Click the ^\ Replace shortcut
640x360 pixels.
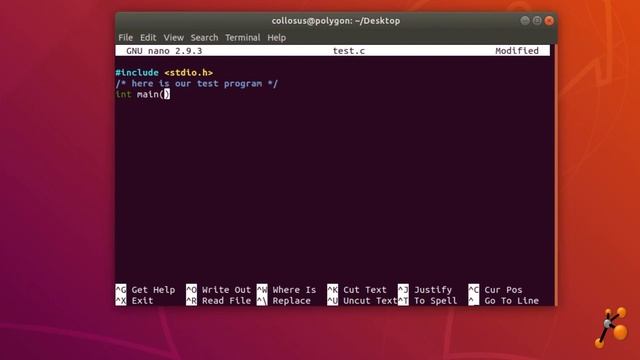coord(284,301)
